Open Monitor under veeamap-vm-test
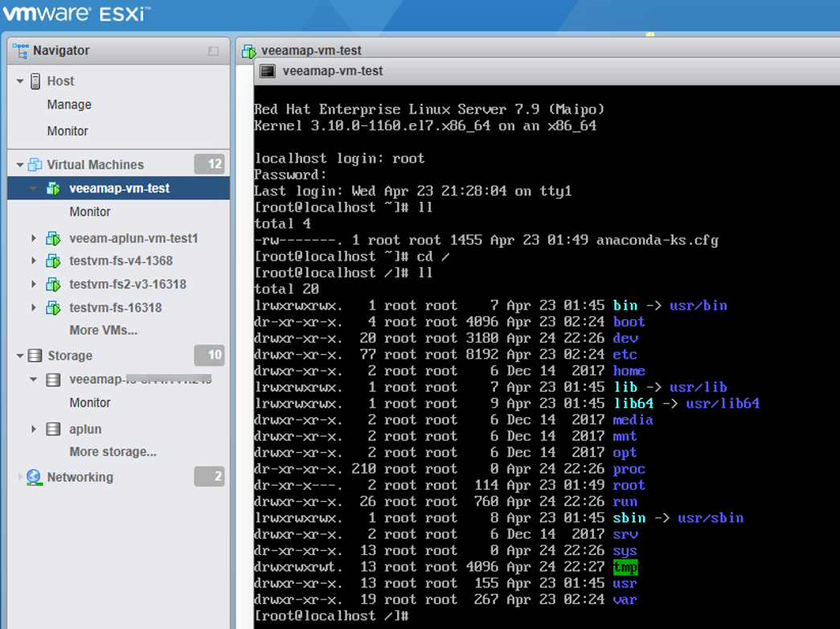Viewport: 840px width, 629px height. [x=90, y=212]
